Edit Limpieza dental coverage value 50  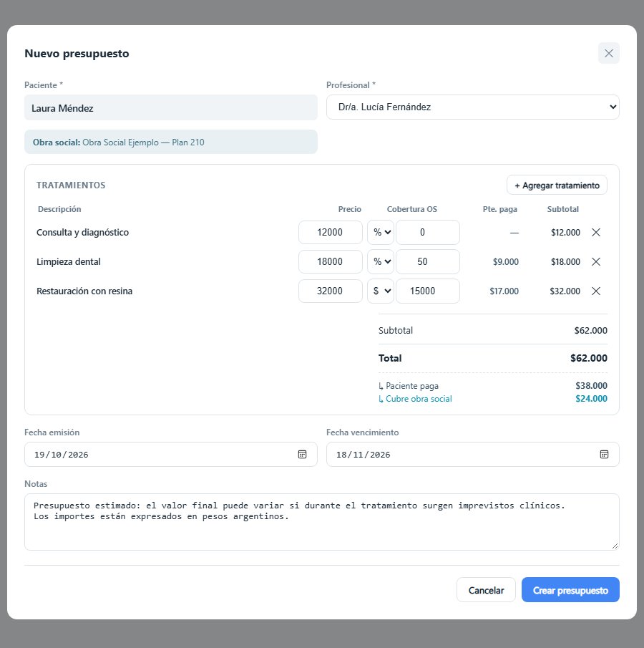[427, 261]
